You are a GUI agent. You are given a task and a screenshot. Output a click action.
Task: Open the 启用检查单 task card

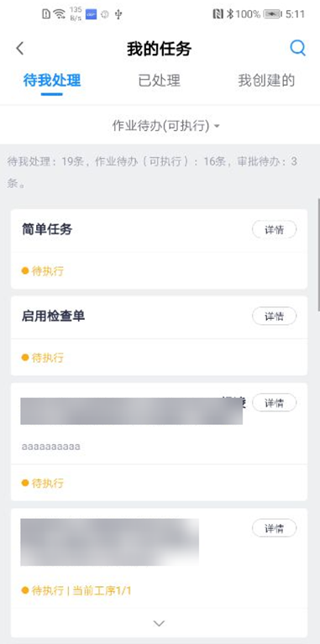(159, 336)
